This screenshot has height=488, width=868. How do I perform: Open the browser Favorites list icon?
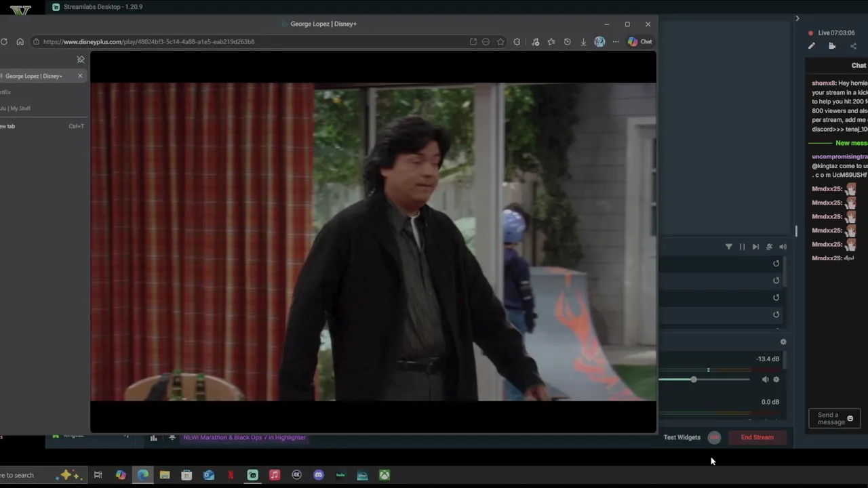[x=551, y=41]
